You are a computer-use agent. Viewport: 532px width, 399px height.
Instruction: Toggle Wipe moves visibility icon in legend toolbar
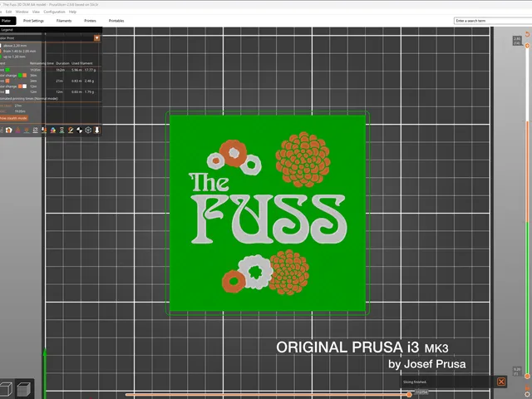coord(9,130)
